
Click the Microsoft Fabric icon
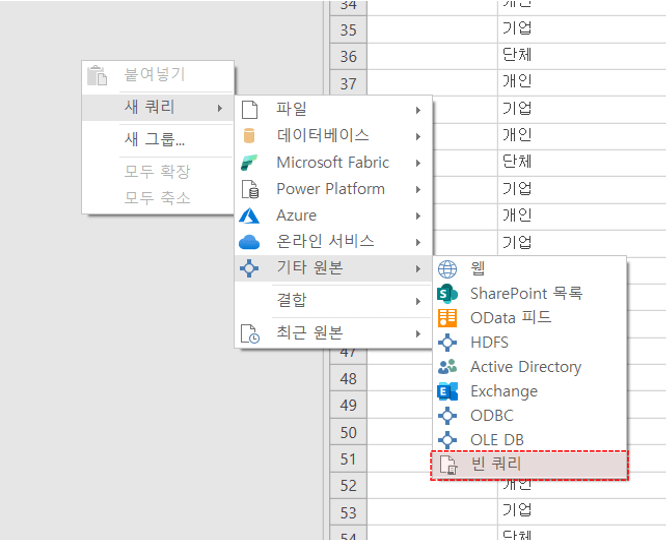250,162
